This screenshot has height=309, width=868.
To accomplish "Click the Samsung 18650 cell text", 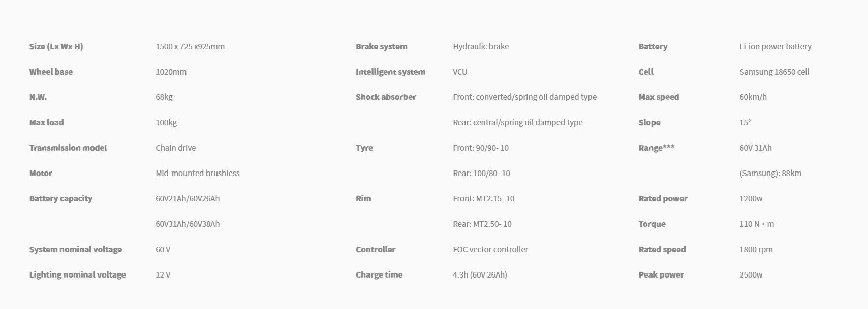I will point(774,72).
